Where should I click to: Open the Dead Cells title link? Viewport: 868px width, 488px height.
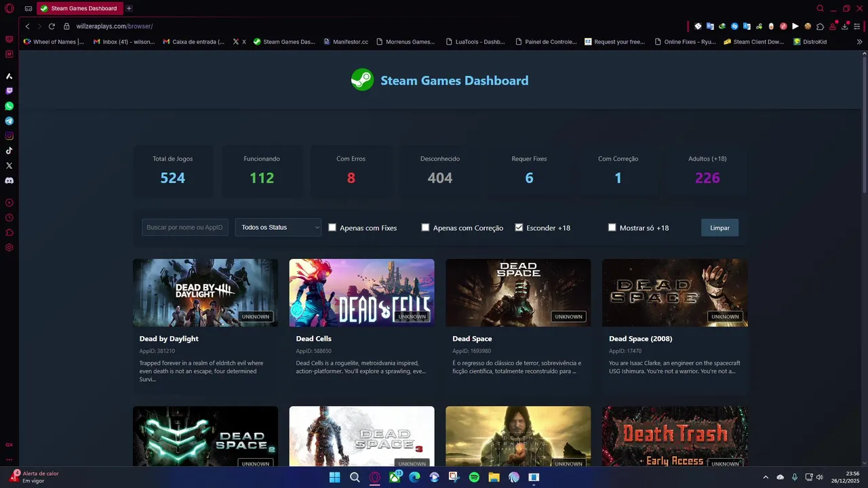click(x=313, y=338)
